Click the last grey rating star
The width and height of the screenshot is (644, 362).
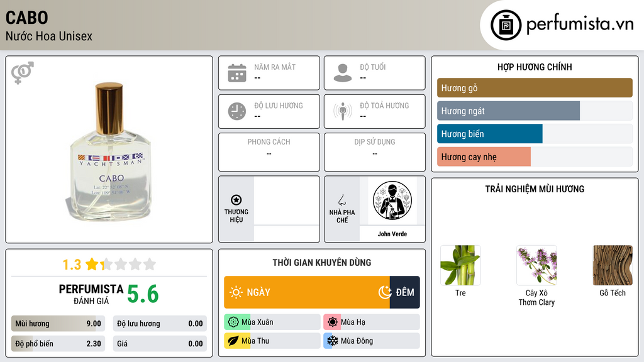[x=150, y=264]
